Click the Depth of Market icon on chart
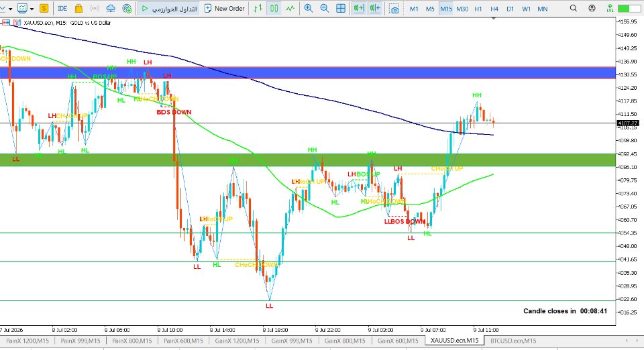The width and height of the screenshot is (644, 350). point(17,23)
